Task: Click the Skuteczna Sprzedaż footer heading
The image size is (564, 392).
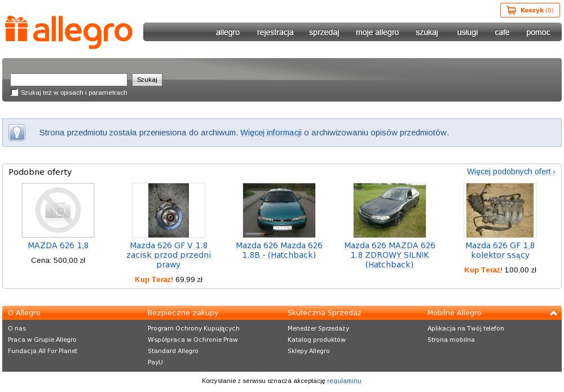Action: 324,313
